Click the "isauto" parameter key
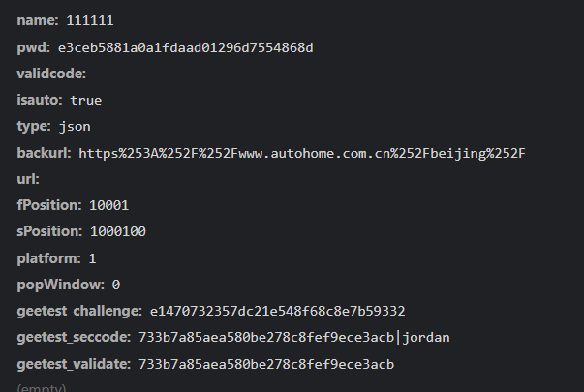Viewport: 584px width, 392px height. point(40,100)
